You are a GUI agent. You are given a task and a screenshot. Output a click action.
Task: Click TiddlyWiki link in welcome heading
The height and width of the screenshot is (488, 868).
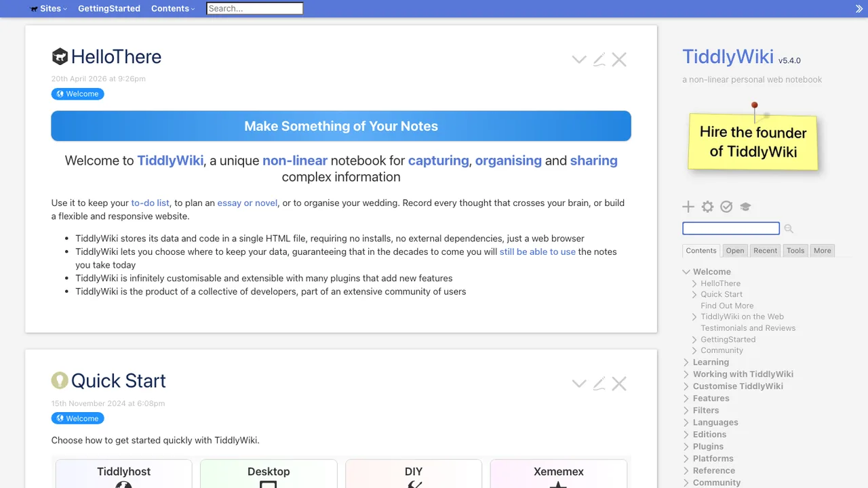[170, 161]
